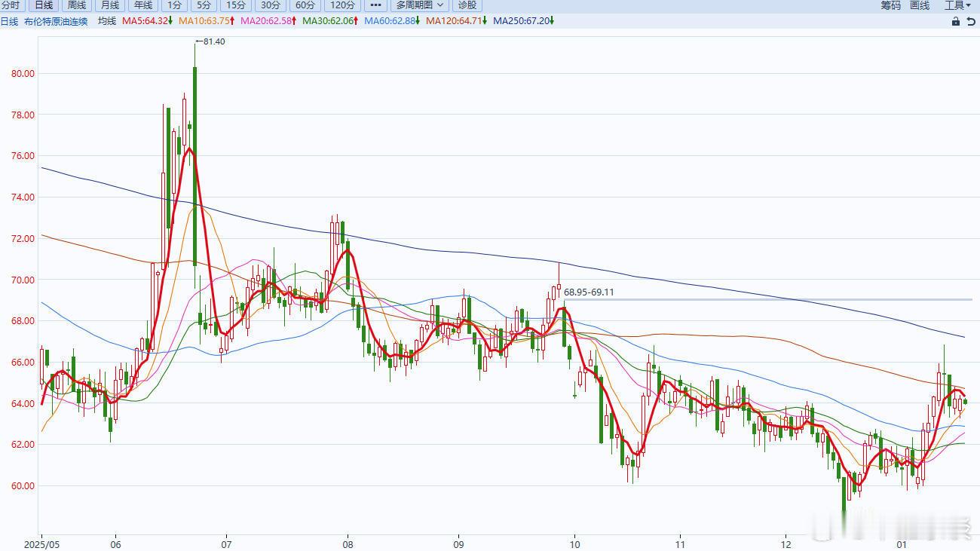Select the 15分 period tab

click(x=236, y=5)
